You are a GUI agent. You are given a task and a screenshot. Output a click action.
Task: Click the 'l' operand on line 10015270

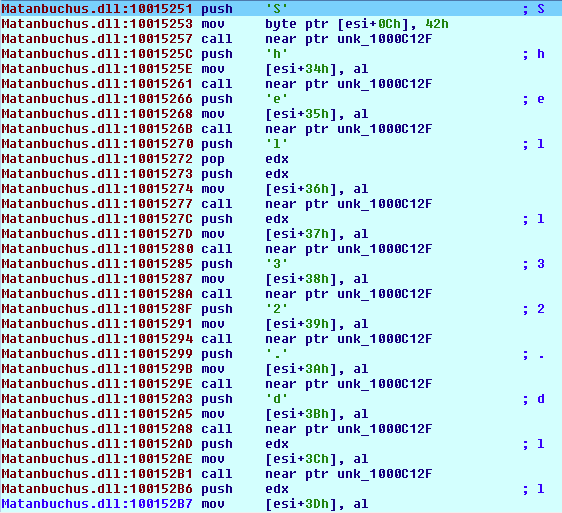(x=277, y=144)
